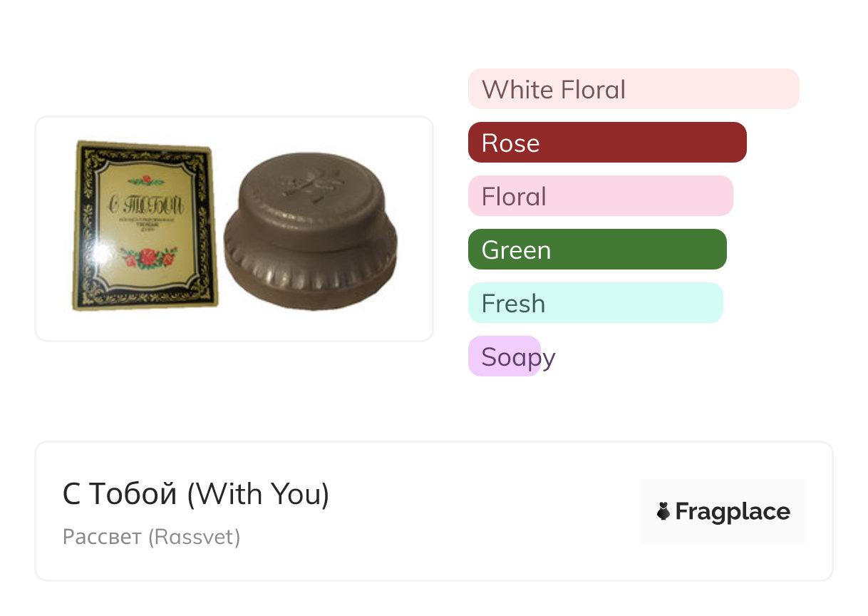Click the Fragplace wordmark text

[x=733, y=511]
